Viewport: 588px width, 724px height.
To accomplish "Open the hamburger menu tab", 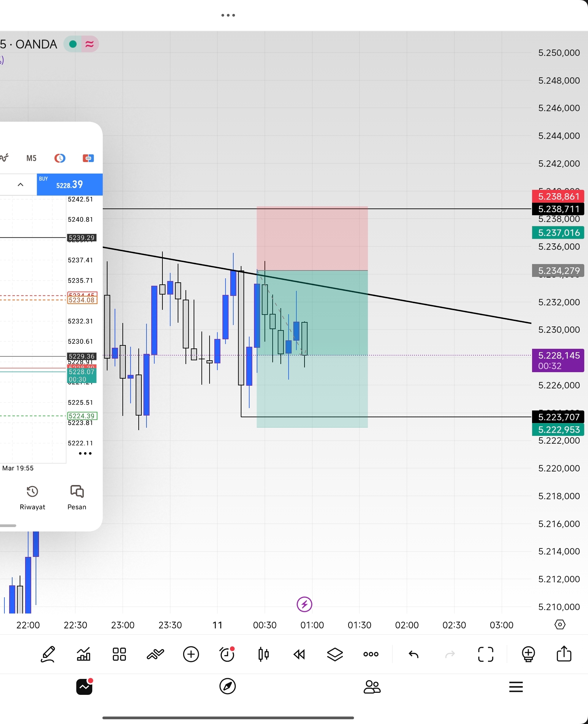I will click(x=516, y=687).
